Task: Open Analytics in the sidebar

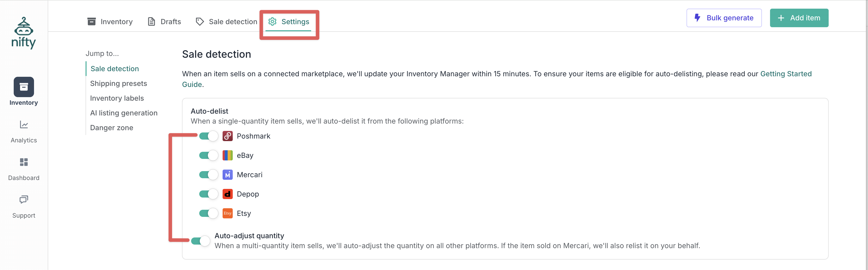Action: 24,131
